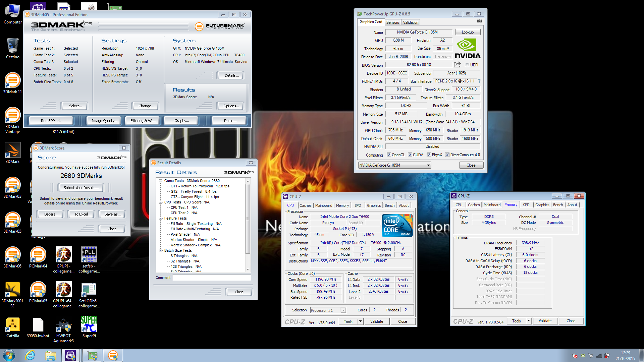The height and width of the screenshot is (362, 644).
Task: Click the Result Details scrollbar down arrow
Action: [248, 269]
